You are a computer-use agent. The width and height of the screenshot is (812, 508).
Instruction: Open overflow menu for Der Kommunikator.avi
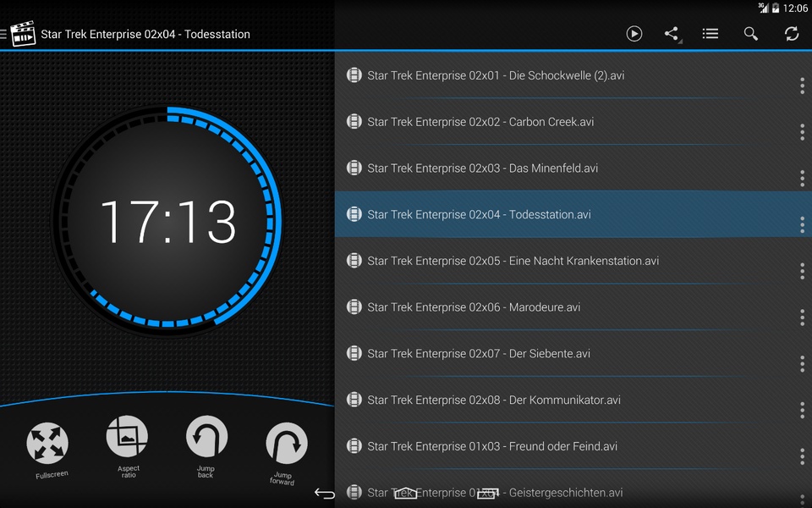[x=802, y=410]
